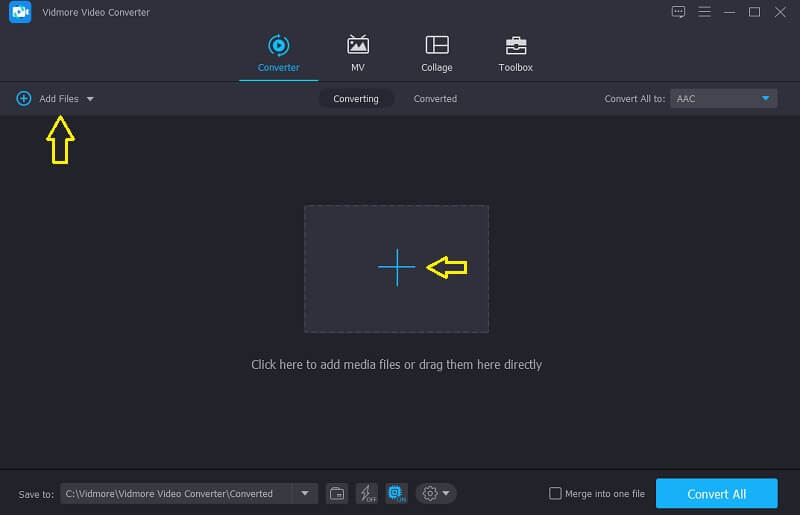Image resolution: width=800 pixels, height=515 pixels.
Task: Click the Vidmore app logo icon
Action: click(x=20, y=12)
